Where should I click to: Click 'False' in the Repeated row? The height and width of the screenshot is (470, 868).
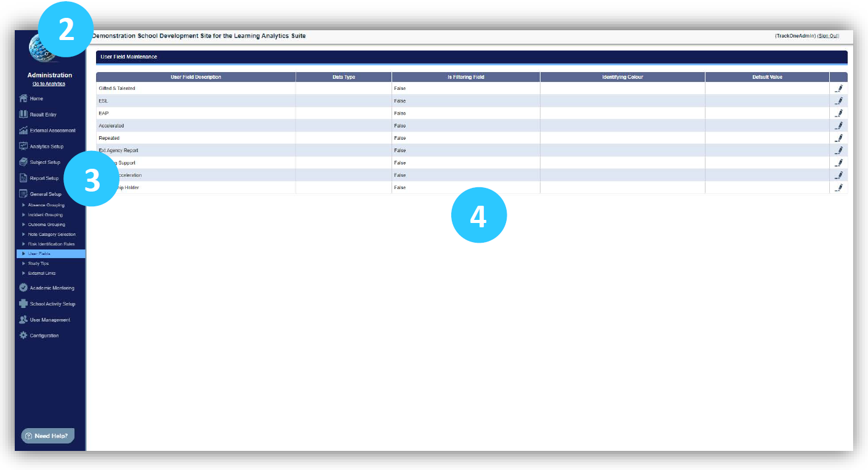pos(400,138)
